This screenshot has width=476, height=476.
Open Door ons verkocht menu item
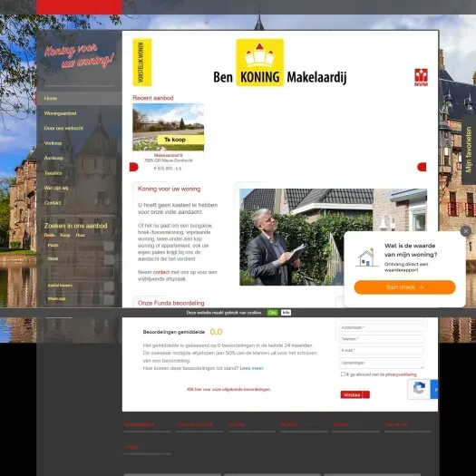pyautogui.click(x=63, y=128)
